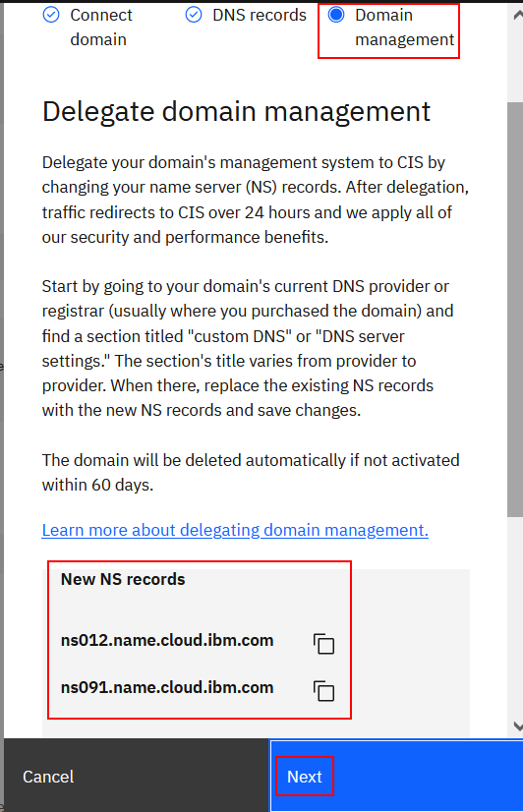
Task: Copy the ns012.name.cloud.ibm.com record
Action: point(323,644)
